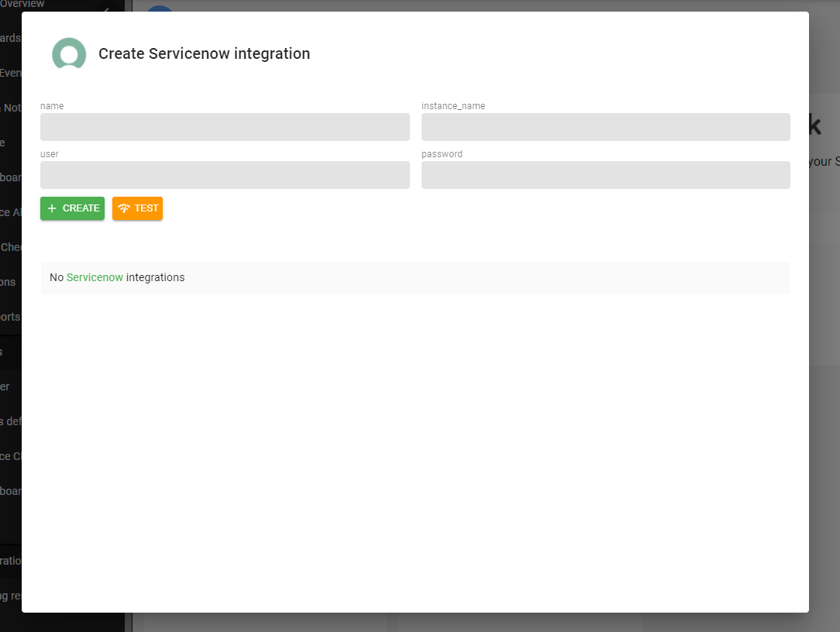The height and width of the screenshot is (632, 840).
Task: Click the password field label
Action: (x=442, y=154)
